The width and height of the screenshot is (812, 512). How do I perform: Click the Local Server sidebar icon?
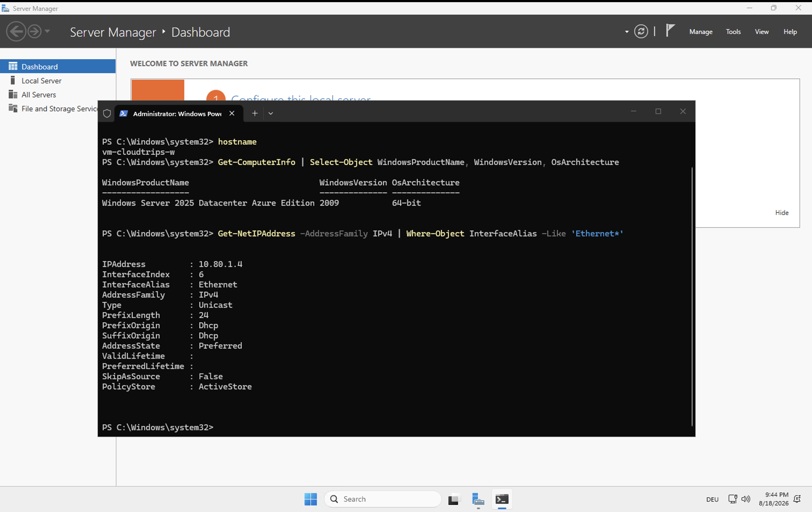click(13, 80)
